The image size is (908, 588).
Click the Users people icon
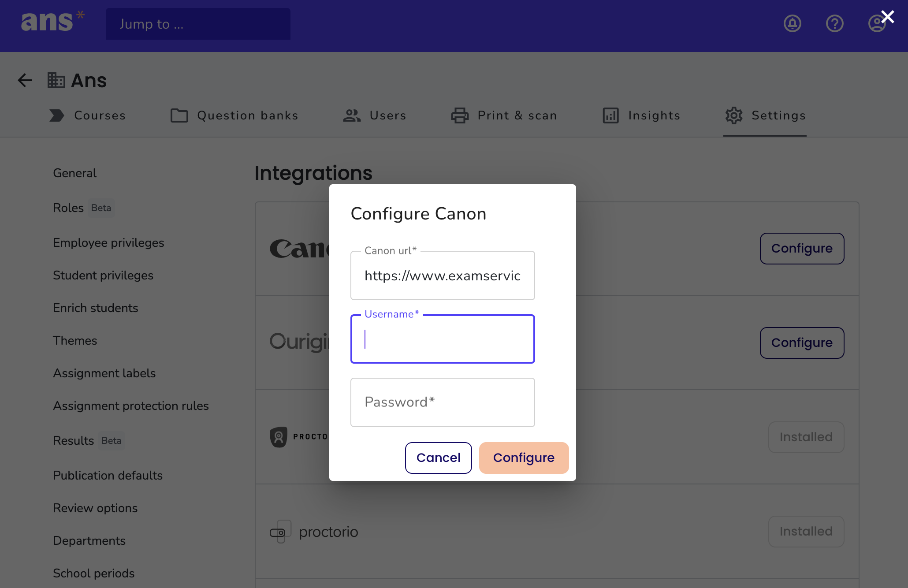click(352, 115)
